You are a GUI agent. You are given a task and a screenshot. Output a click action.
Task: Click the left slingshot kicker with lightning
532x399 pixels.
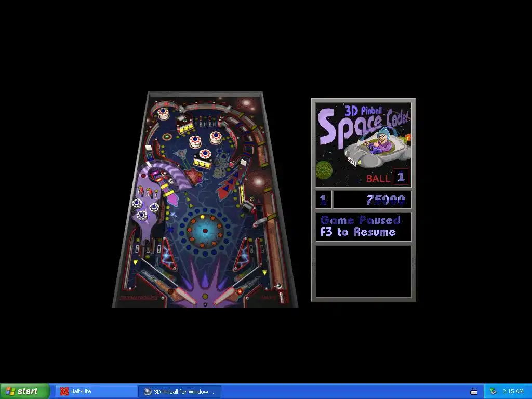169,255
